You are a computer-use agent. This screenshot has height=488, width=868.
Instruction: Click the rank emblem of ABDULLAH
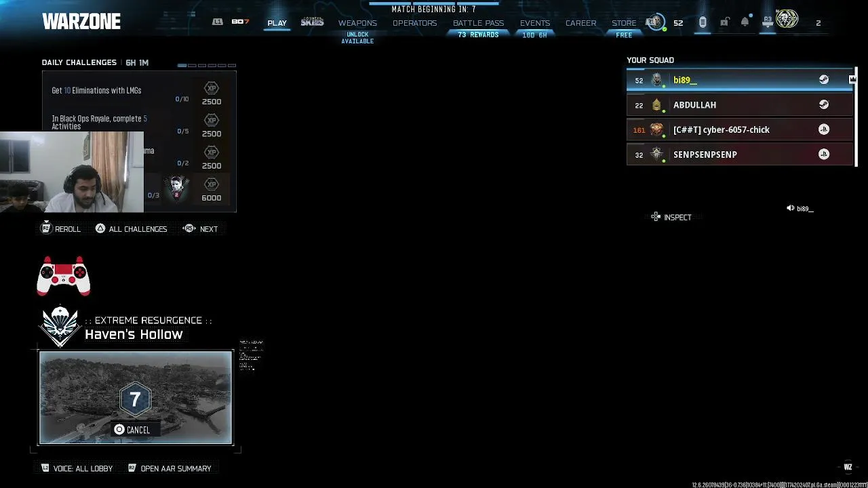click(656, 104)
